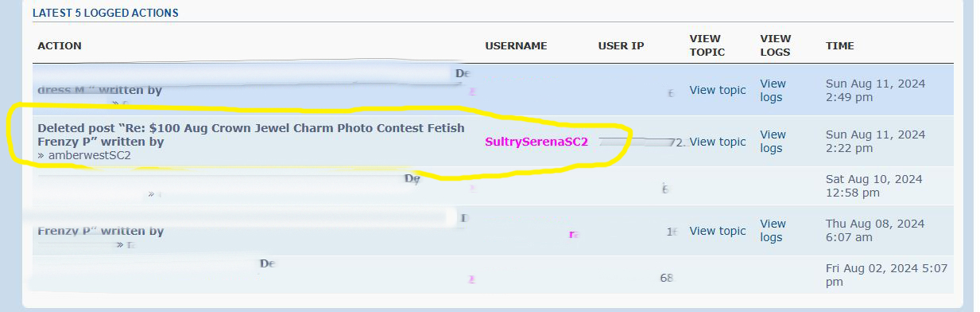Click the VIEW LOGS column header
This screenshot has height=312, width=980.
776,45
